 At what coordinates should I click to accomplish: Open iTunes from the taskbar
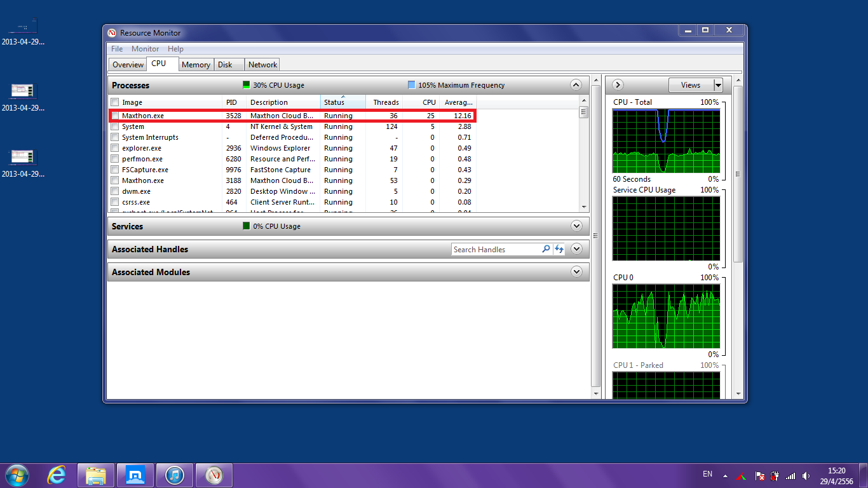tap(175, 475)
